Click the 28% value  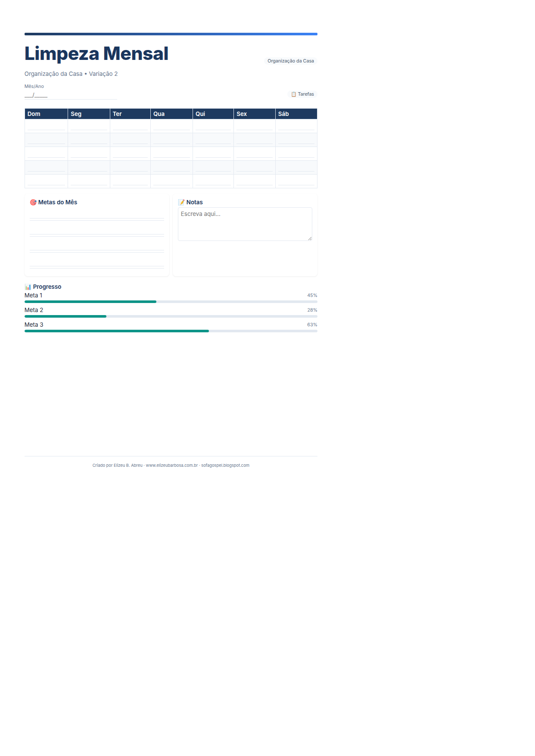312,310
